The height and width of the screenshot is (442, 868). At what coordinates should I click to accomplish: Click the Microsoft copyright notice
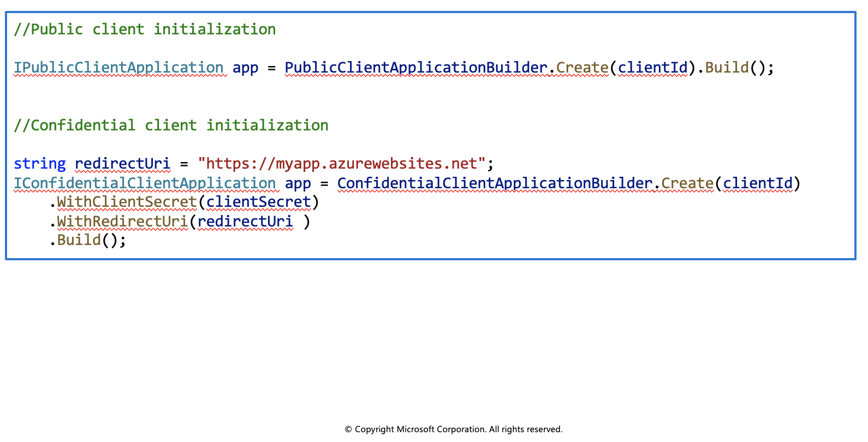pos(454,429)
